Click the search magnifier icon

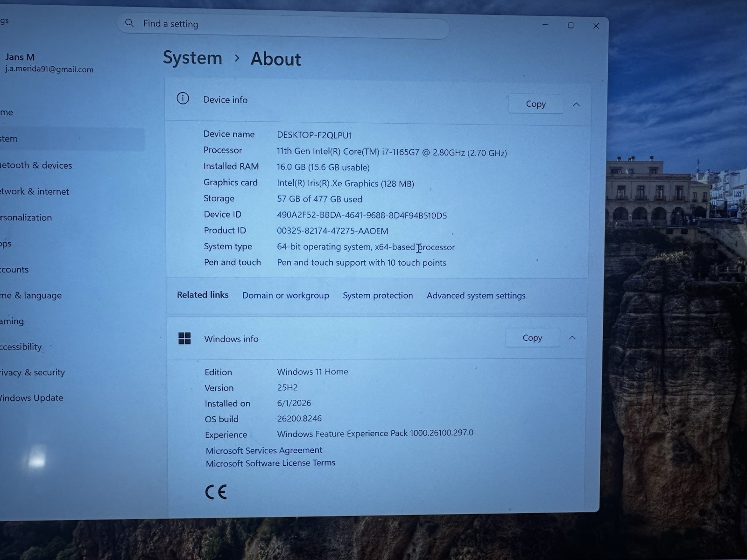click(129, 23)
